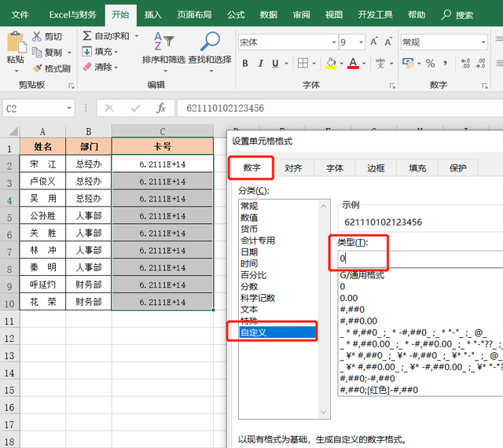
Task: Open Sort and Filter tool
Action: [164, 42]
